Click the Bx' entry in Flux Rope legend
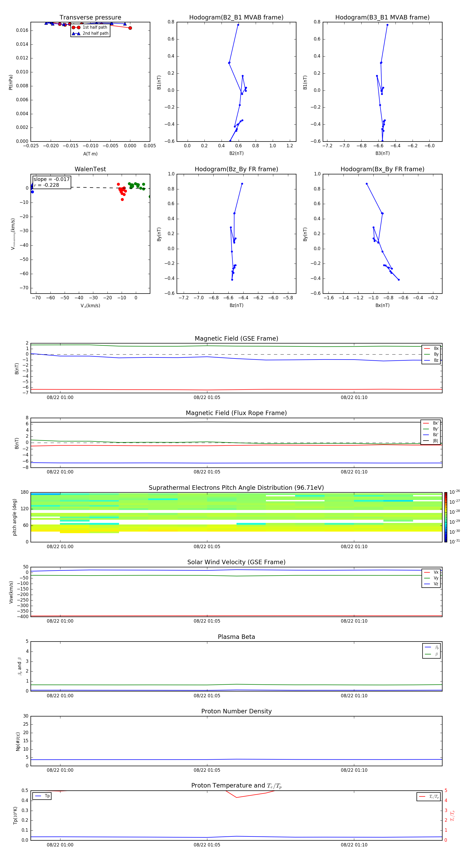 click(431, 423)
